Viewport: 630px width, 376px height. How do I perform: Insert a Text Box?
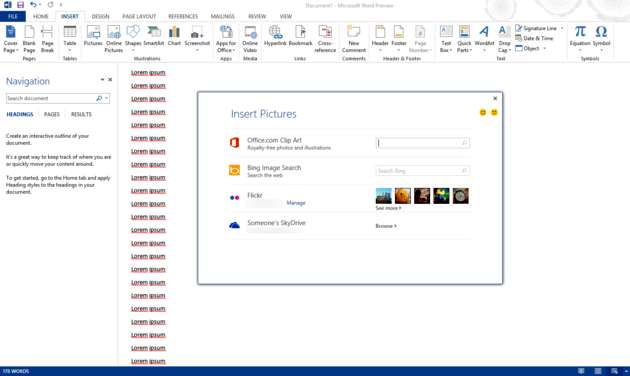(x=446, y=39)
